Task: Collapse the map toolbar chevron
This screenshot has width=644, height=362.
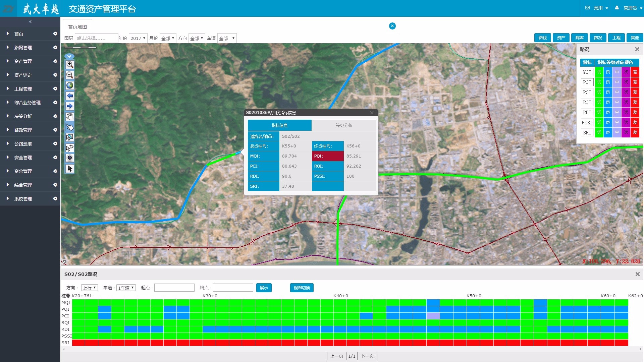Action: coord(69,56)
